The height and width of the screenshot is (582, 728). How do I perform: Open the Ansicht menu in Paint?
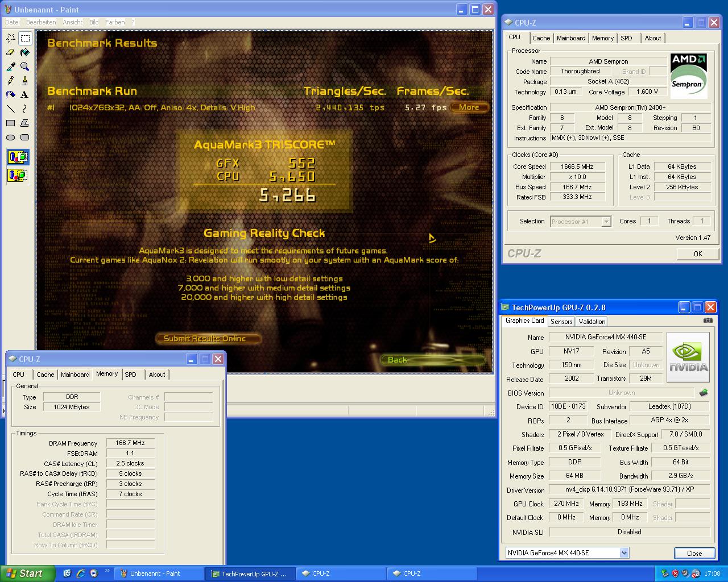[x=73, y=22]
